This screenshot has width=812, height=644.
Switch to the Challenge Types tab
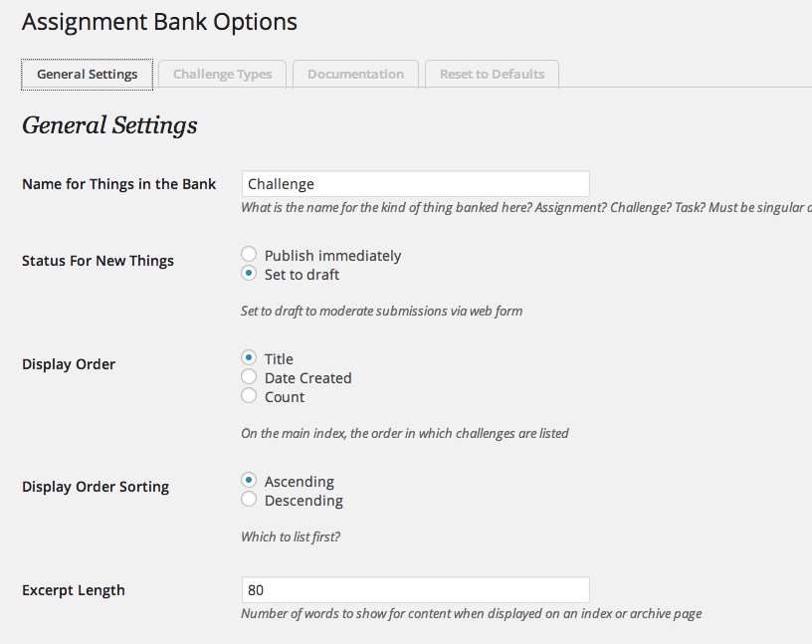point(221,74)
